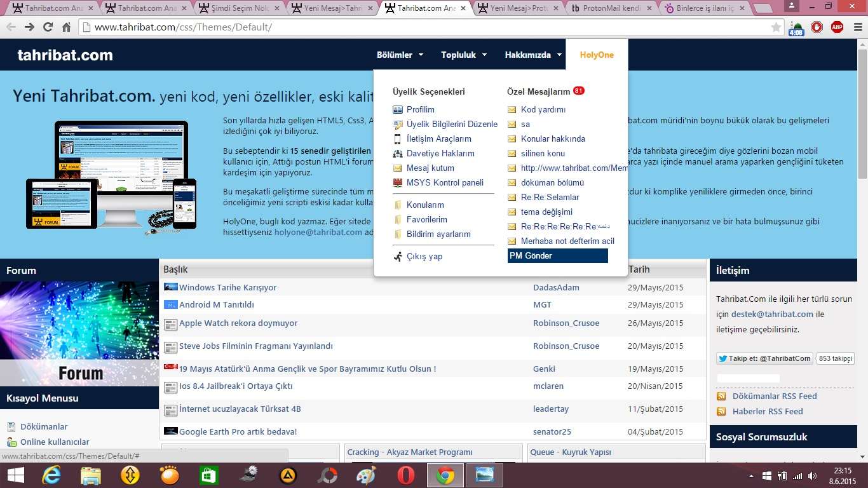Expand the Topluluk dropdown menu
This screenshot has width=868, height=488.
(463, 55)
